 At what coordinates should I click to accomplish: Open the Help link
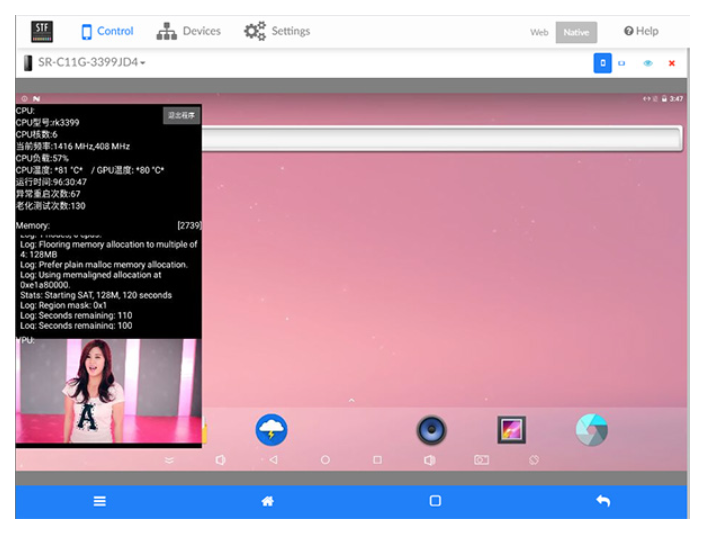(641, 31)
